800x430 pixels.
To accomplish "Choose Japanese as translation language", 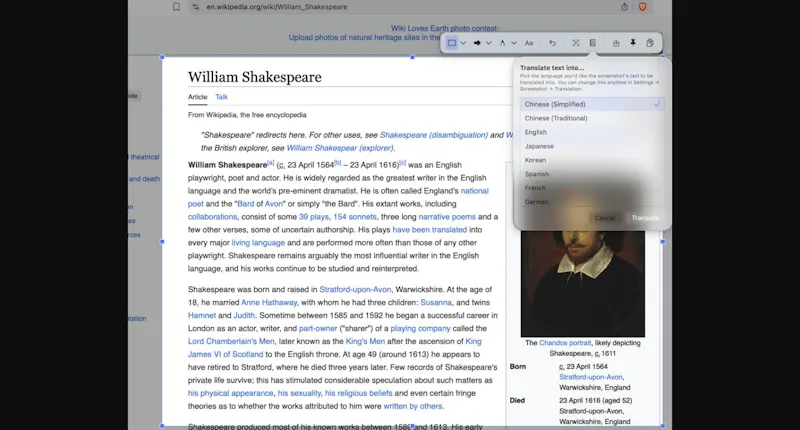I will (x=592, y=146).
